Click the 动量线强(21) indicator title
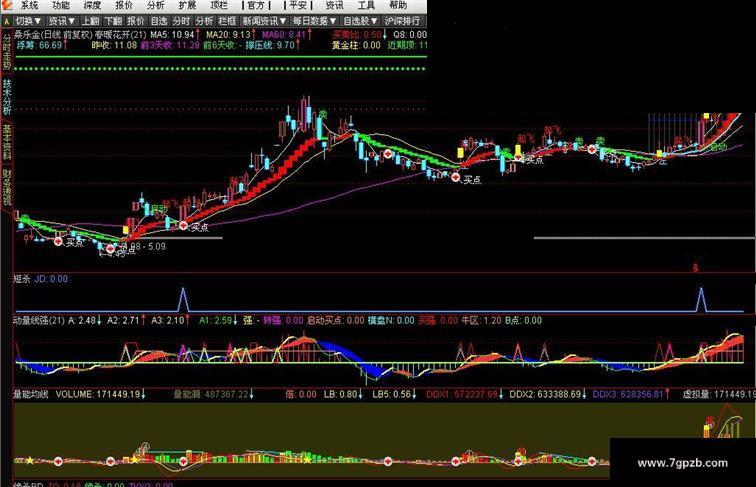The height and width of the screenshot is (487, 756). pos(39,320)
